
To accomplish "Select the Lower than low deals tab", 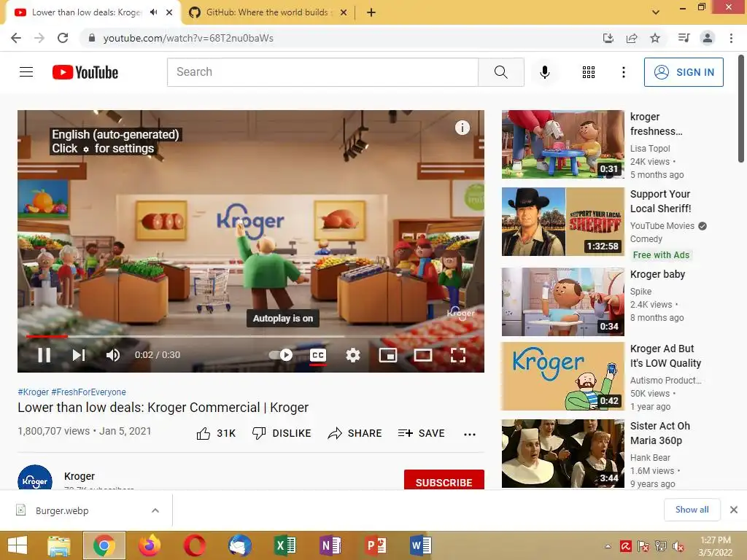I will point(86,12).
